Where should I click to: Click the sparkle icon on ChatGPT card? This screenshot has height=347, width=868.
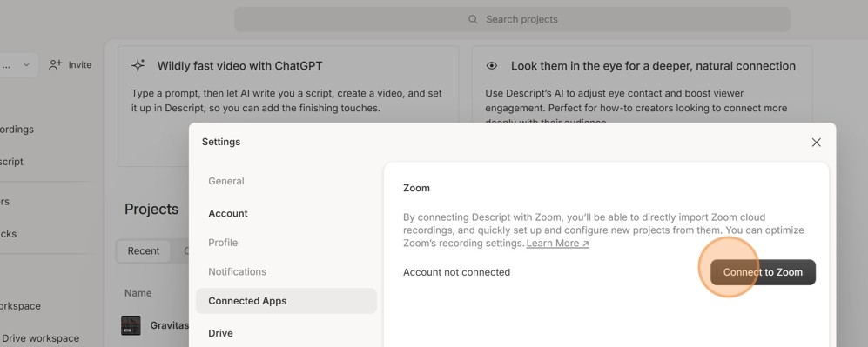(138, 66)
